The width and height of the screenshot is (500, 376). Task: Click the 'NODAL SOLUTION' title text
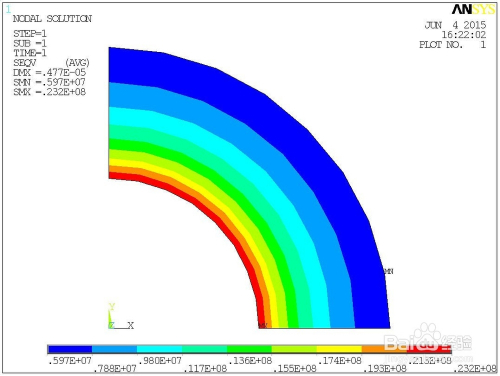click(52, 19)
